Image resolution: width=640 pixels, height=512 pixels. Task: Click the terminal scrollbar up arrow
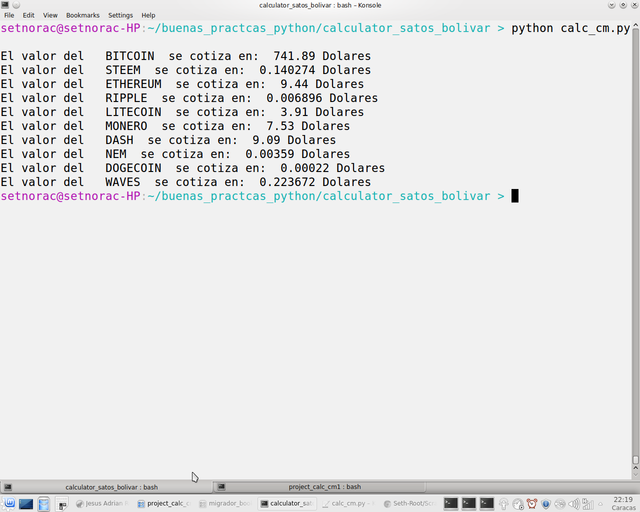(x=636, y=27)
